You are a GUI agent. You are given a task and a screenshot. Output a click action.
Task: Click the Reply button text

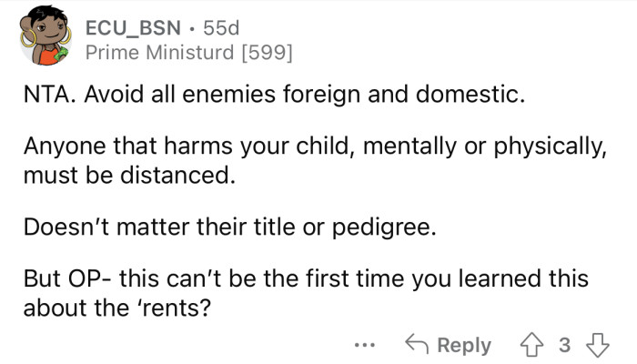(x=465, y=346)
